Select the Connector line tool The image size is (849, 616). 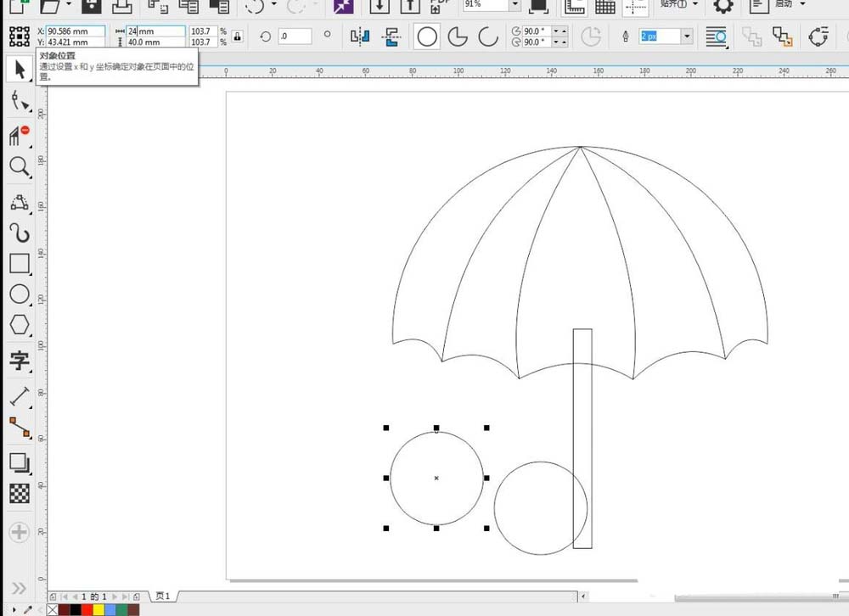click(x=19, y=427)
